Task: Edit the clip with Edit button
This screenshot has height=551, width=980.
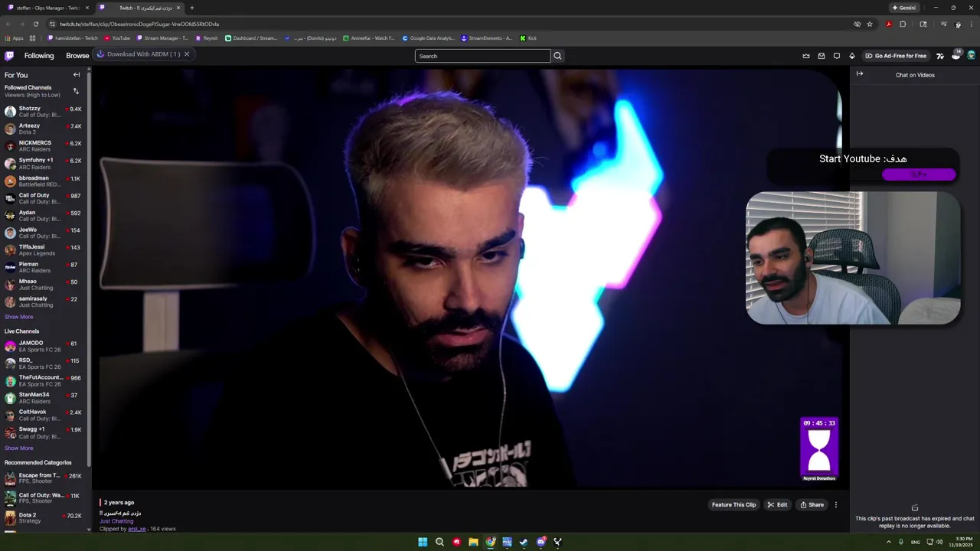Action: pos(777,505)
